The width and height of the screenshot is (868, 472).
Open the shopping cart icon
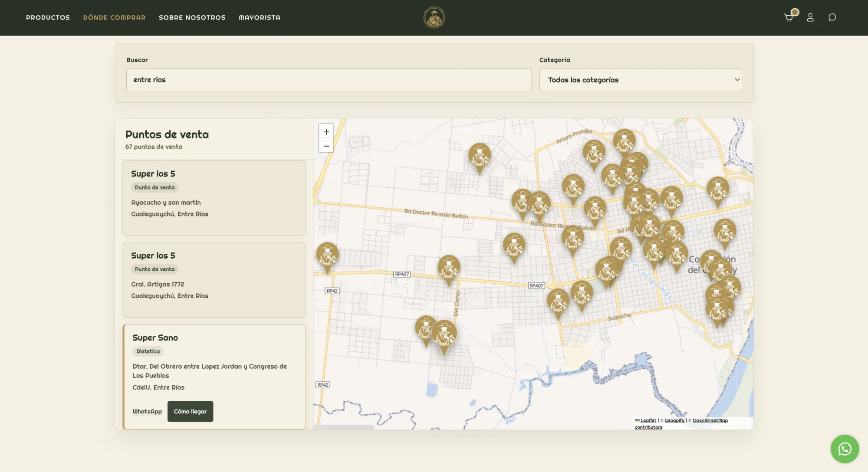(789, 17)
